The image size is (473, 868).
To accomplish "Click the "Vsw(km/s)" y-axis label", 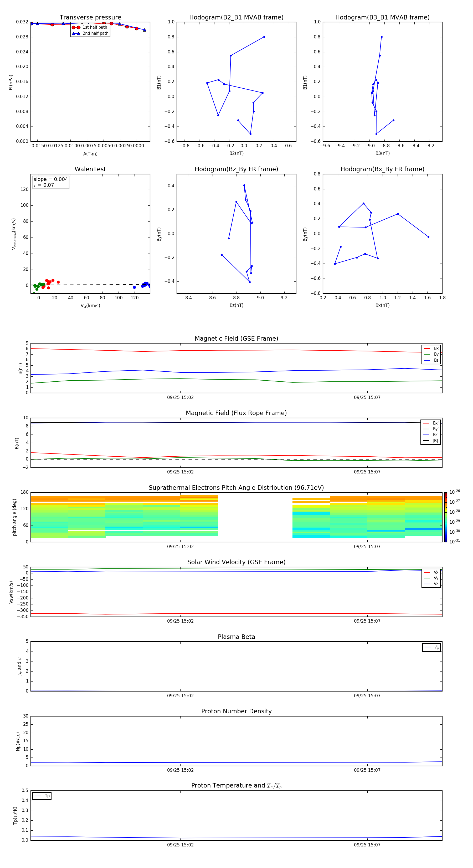I will 11,592.
